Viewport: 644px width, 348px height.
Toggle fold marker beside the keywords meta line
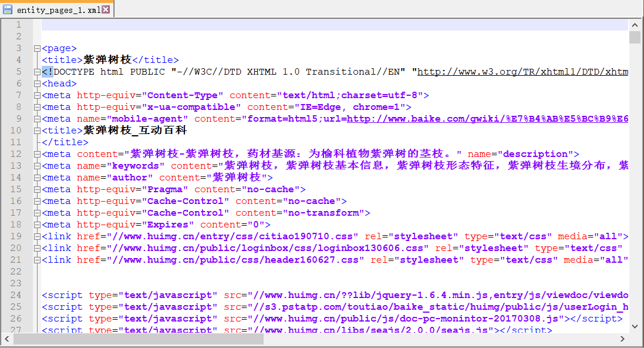click(x=37, y=166)
